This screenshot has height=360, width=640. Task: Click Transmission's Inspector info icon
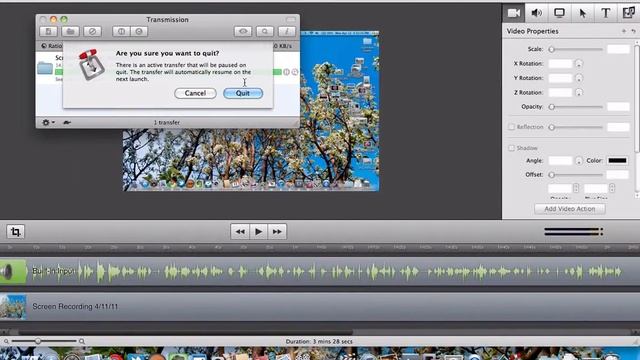287,31
